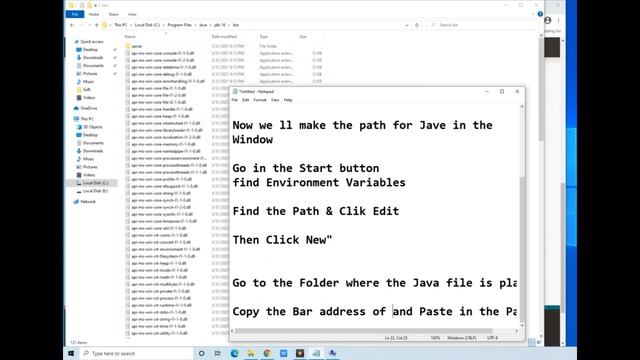Select Music under Quick access
This screenshot has width=640, height=360.
[x=88, y=82]
